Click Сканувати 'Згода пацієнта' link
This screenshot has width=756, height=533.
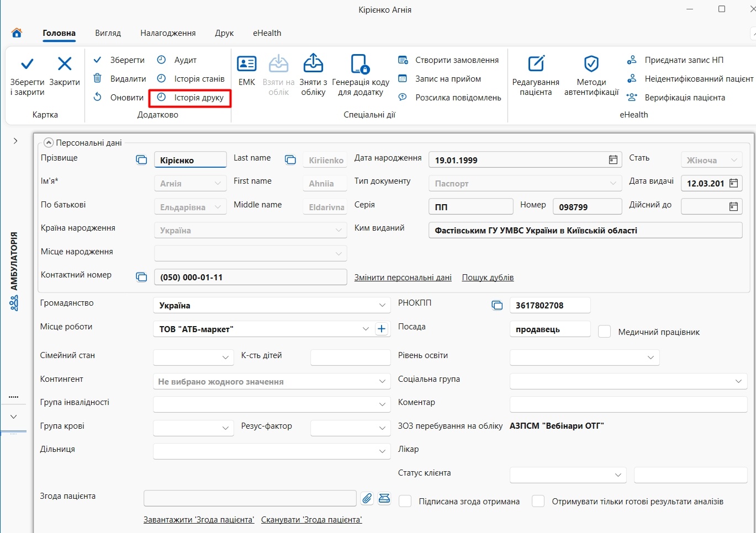click(311, 520)
